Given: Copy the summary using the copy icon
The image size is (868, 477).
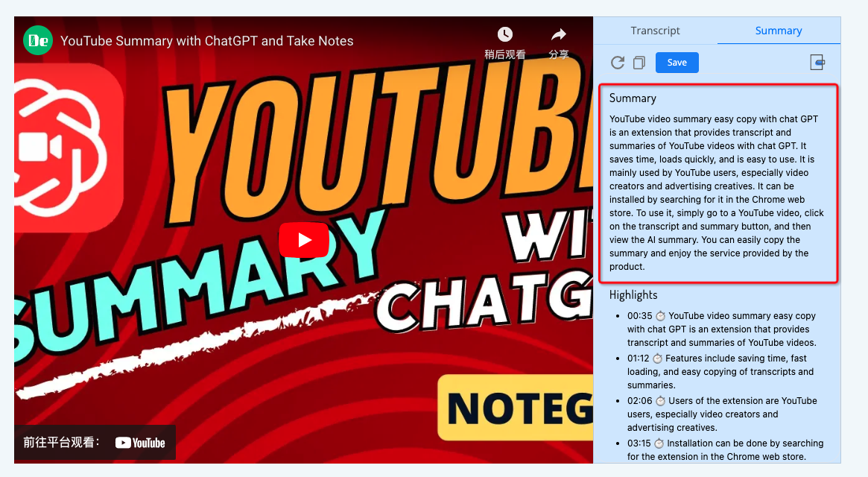Looking at the screenshot, I should [x=639, y=63].
